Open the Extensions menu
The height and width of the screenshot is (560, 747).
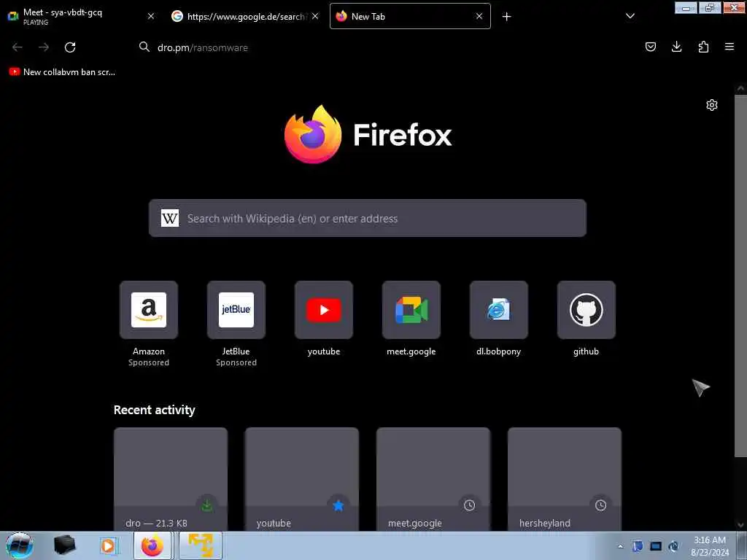[703, 47]
